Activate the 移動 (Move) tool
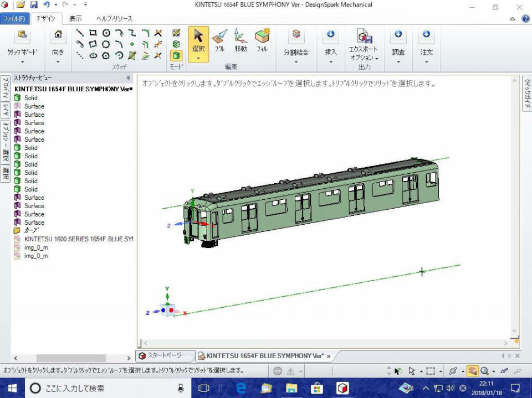 (241, 40)
